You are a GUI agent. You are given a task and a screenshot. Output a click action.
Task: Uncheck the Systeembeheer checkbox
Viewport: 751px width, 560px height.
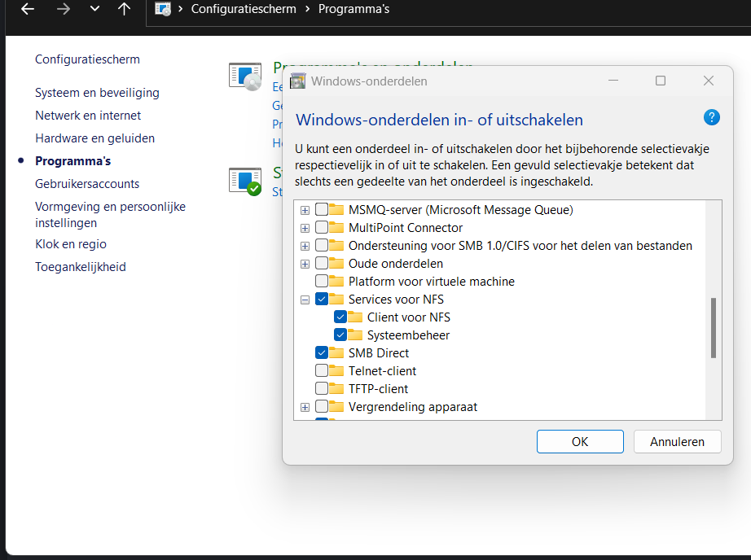pos(340,335)
